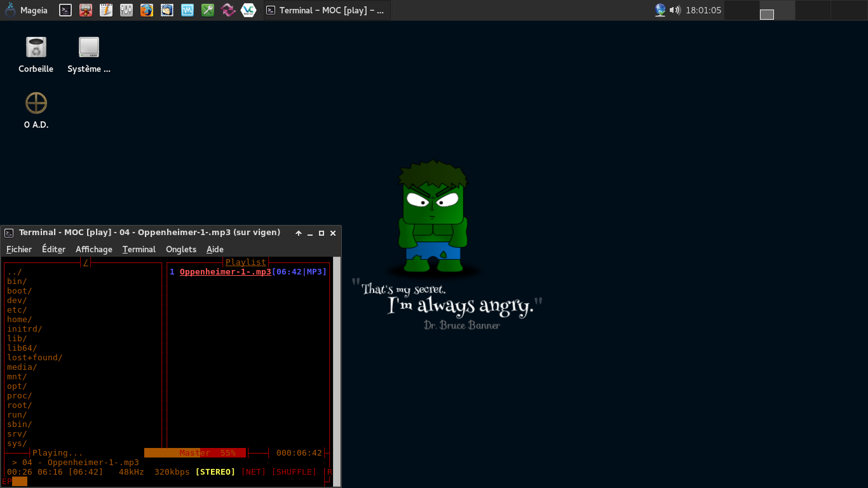
Task: Launch the notepad text editor from panel
Action: (106, 10)
